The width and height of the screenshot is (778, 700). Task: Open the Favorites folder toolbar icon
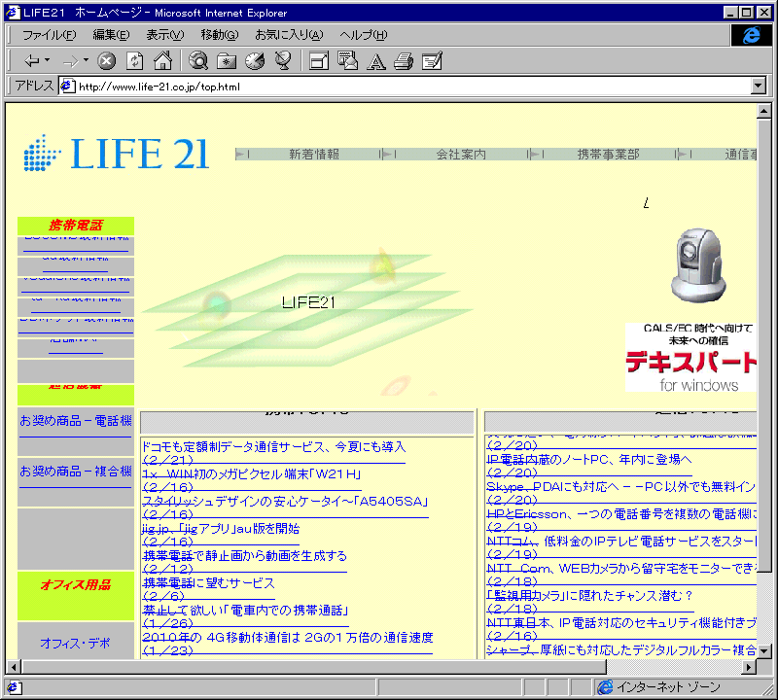click(x=227, y=61)
